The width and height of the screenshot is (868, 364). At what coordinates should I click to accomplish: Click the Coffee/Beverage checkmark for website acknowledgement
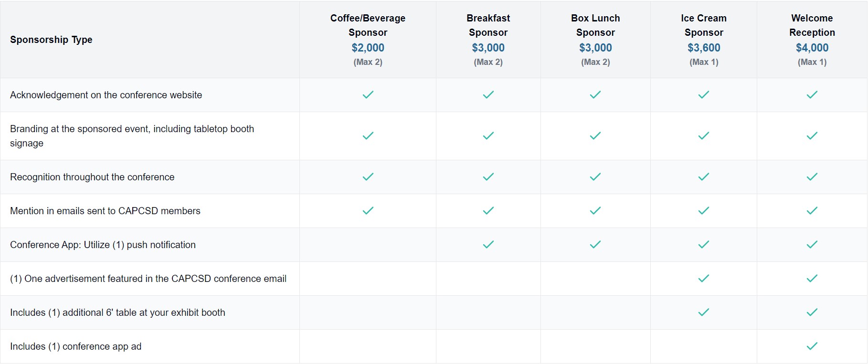click(368, 95)
